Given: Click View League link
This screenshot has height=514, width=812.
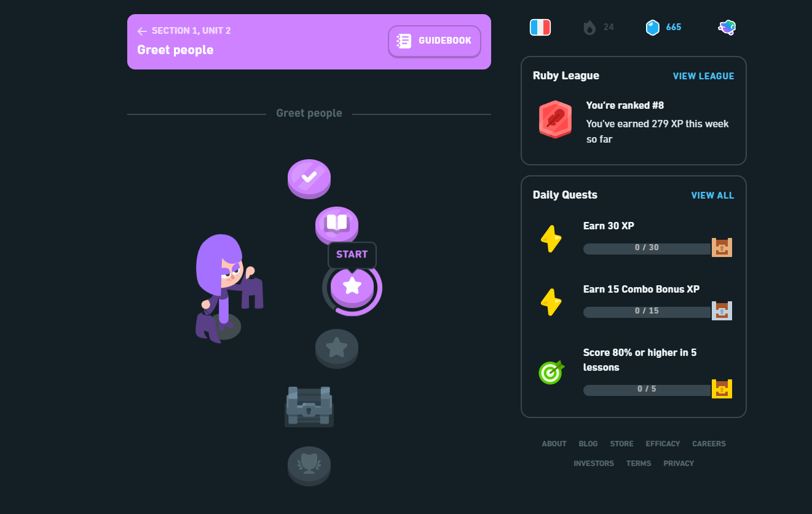Looking at the screenshot, I should coord(703,76).
